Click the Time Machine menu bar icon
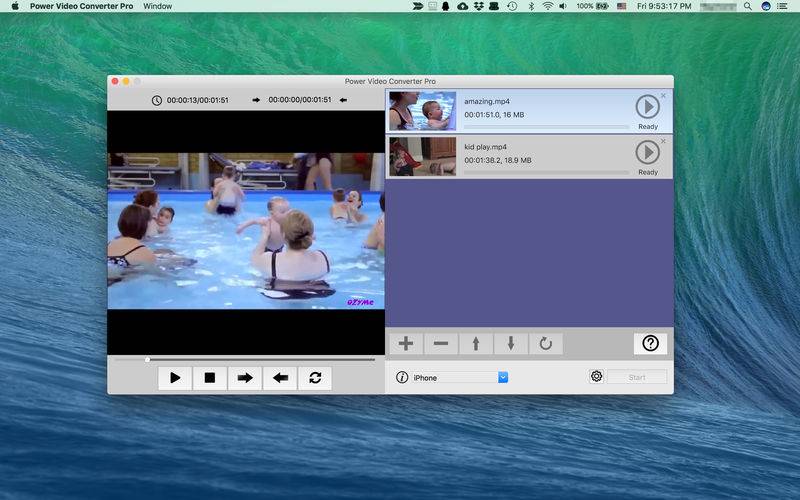 click(512, 6)
